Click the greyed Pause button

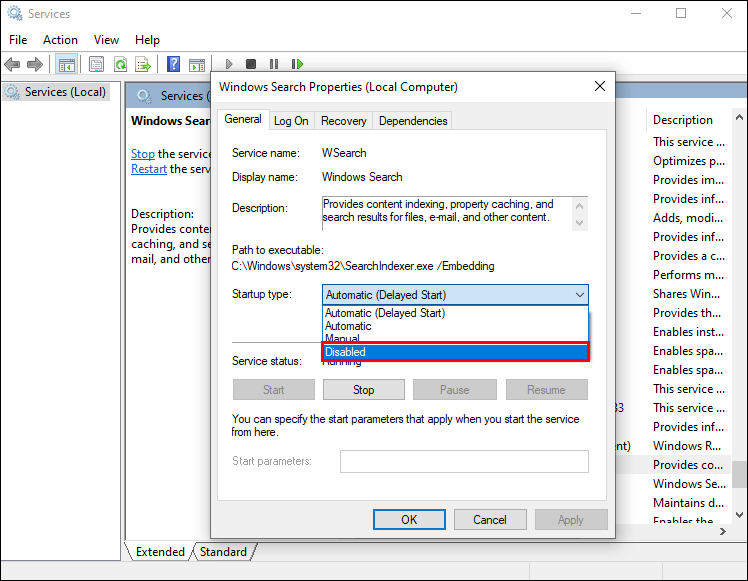455,390
